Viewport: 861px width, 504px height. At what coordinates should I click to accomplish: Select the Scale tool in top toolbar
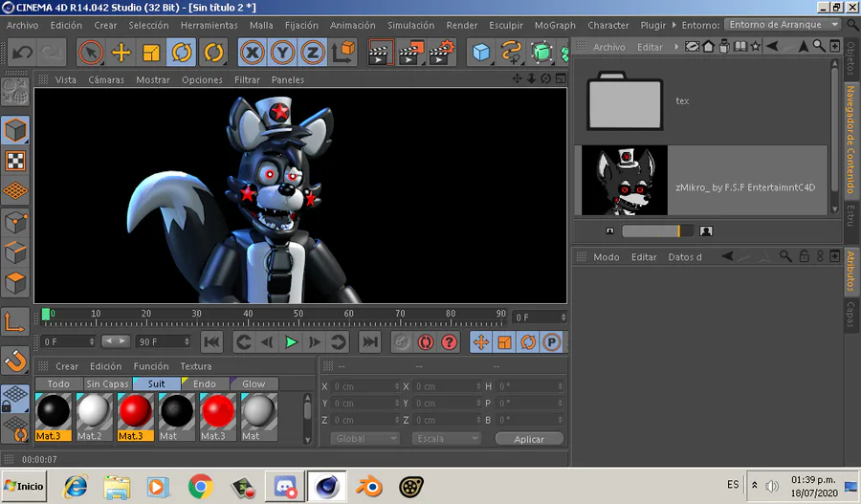tap(151, 53)
